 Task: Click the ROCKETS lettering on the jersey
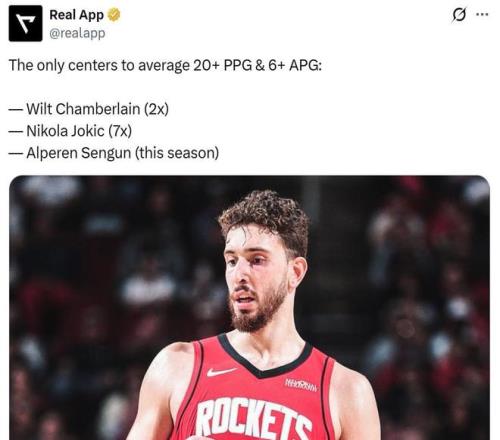254,418
